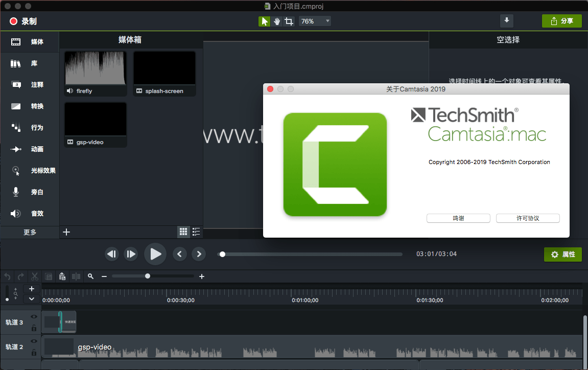This screenshot has height=370, width=588.
Task: Click the split clip icon
Action: (x=76, y=276)
